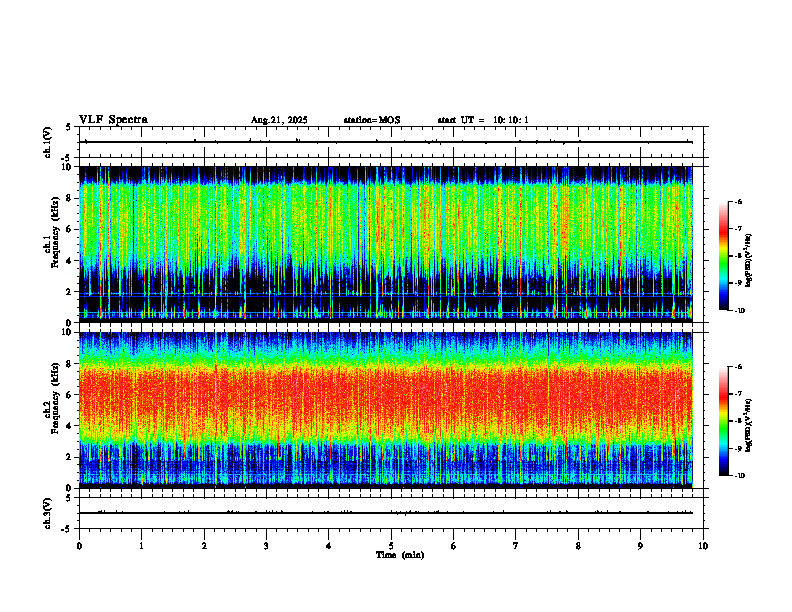This screenshot has width=792, height=612.
Task: Click the 6 kHz tick on ch.1 axis
Action: (70, 229)
